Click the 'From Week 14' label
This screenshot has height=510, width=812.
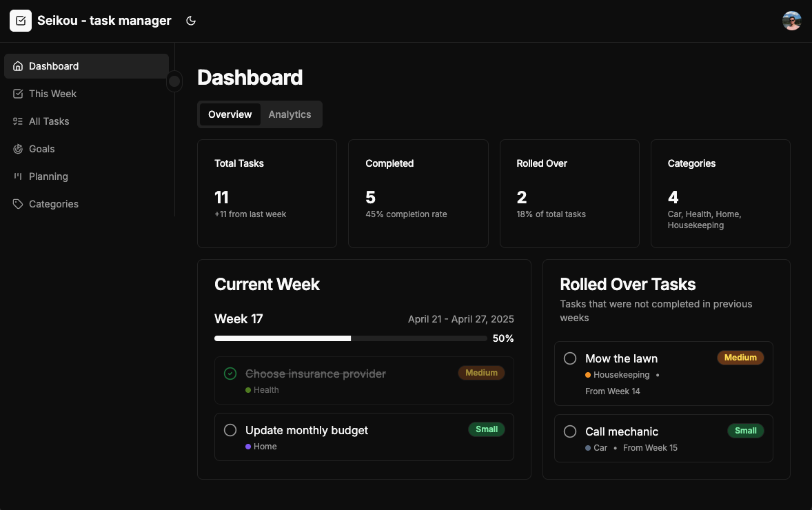613,391
